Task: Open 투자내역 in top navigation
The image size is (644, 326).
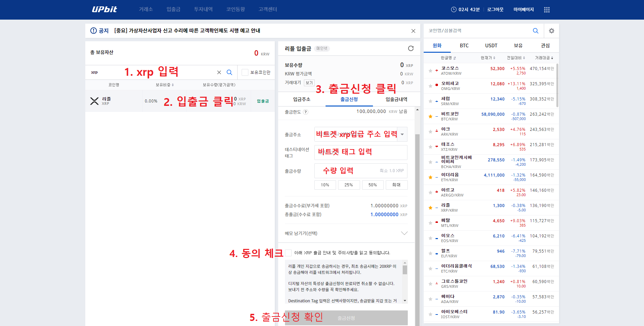Action: [x=203, y=9]
